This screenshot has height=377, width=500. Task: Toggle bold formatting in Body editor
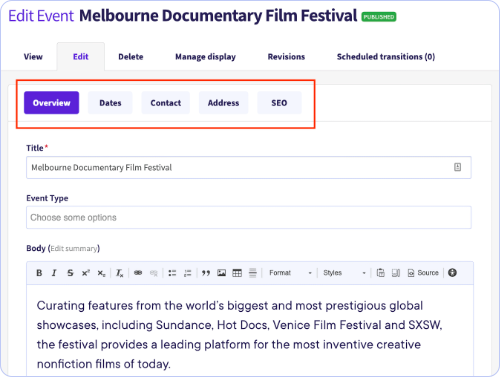click(x=39, y=273)
